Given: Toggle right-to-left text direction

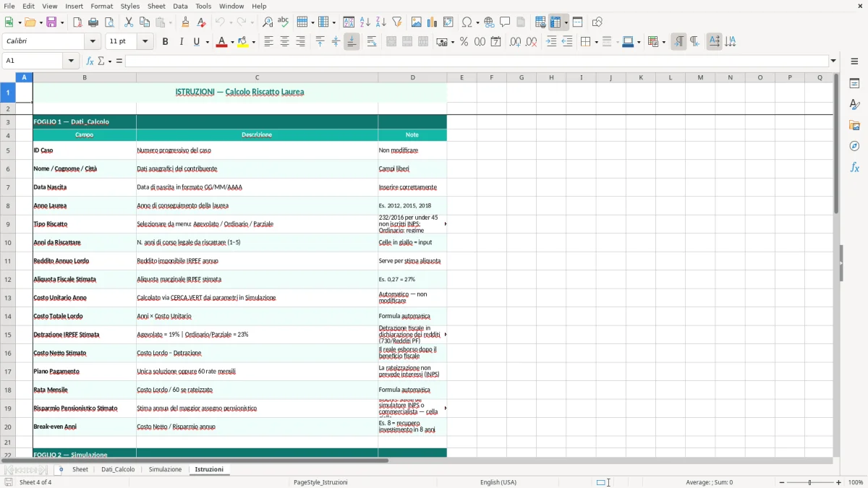Looking at the screenshot, I should pos(694,42).
